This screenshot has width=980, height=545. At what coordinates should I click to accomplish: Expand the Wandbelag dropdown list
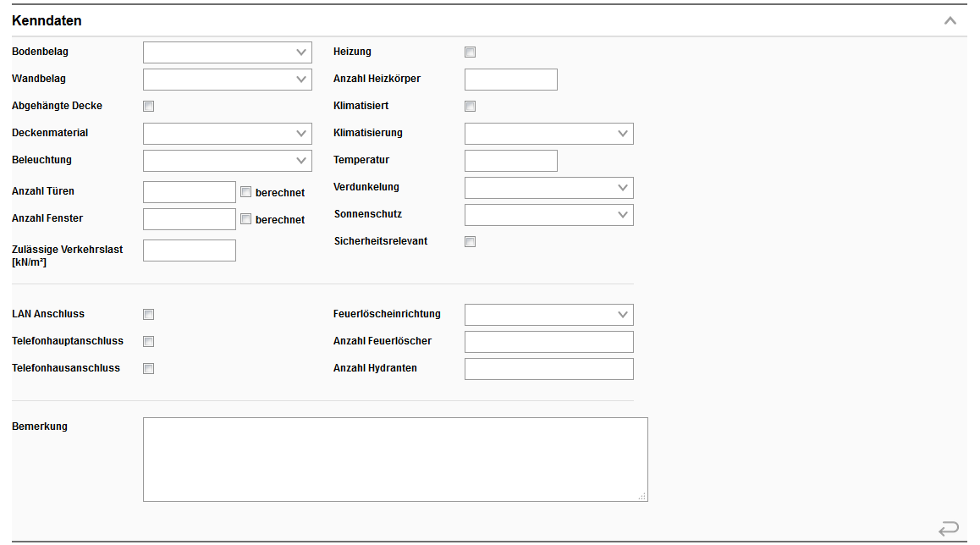[x=228, y=80]
